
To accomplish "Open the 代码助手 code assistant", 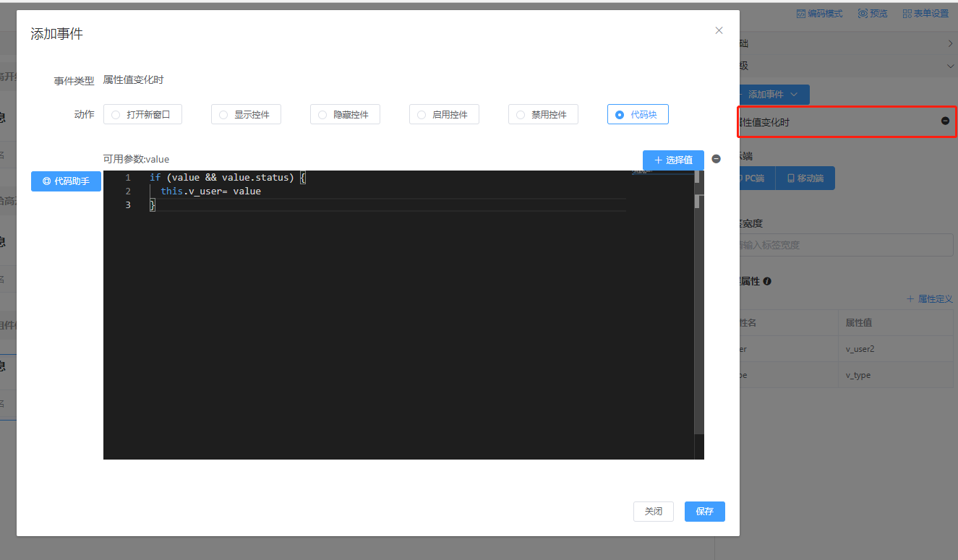I will (66, 181).
